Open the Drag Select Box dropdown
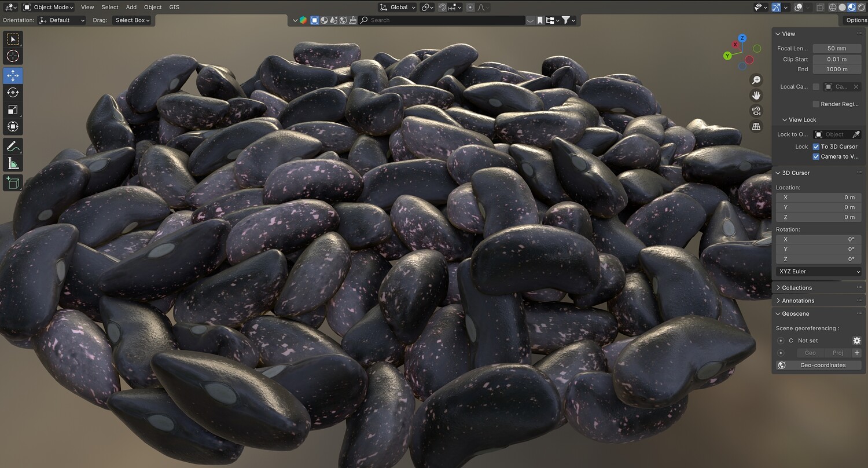Viewport: 868px width, 468px height. coord(132,20)
